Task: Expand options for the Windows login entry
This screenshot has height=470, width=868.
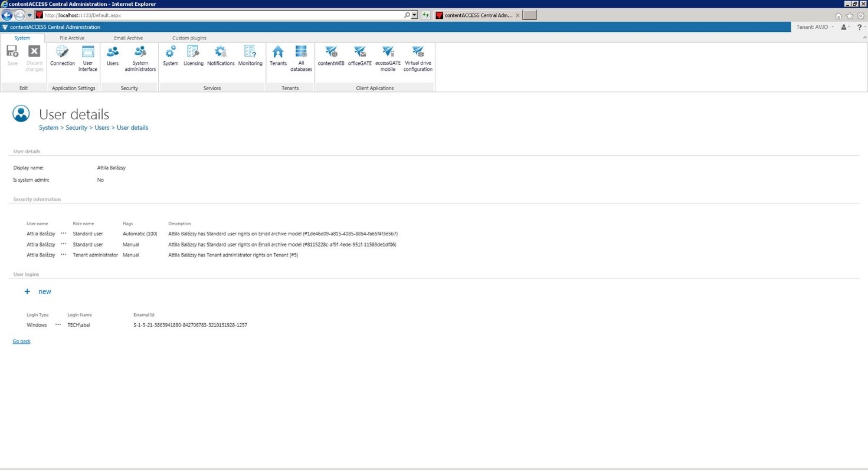Action: point(58,324)
